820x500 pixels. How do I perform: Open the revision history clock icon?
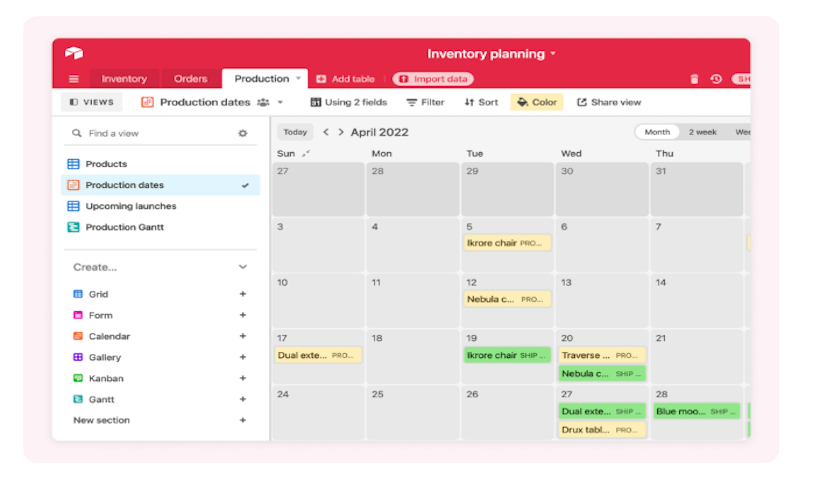pyautogui.click(x=716, y=79)
